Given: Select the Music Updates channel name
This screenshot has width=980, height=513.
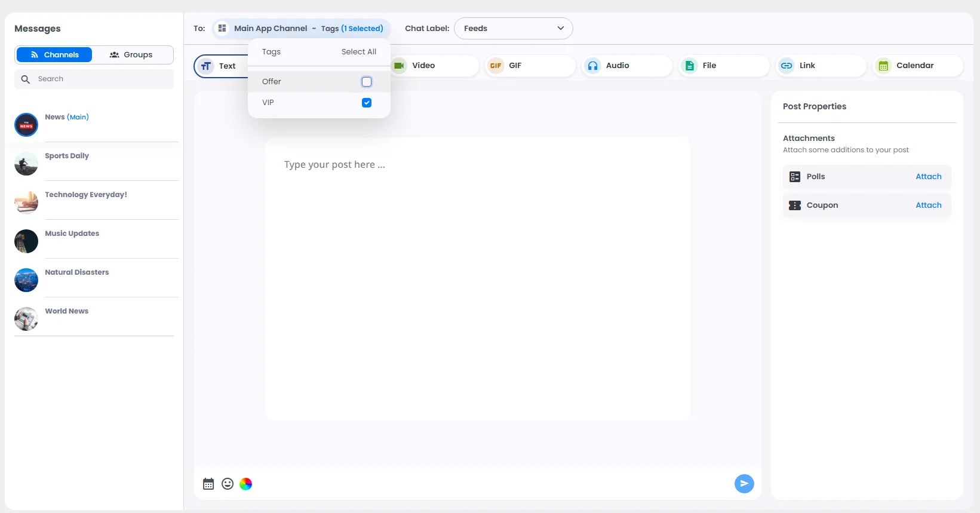Looking at the screenshot, I should [x=72, y=234].
